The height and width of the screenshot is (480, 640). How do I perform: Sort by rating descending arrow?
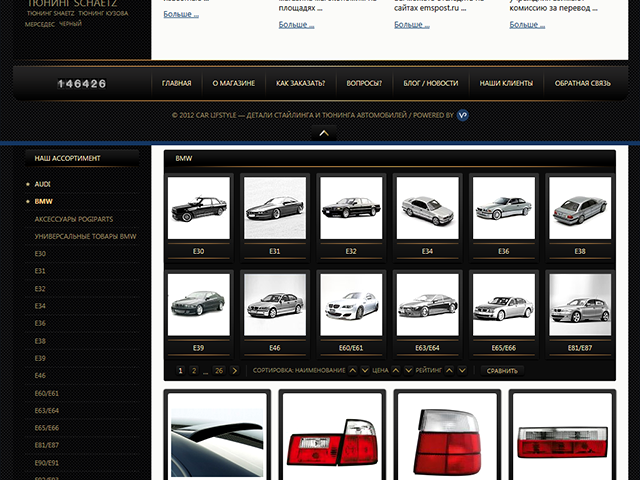462,370
